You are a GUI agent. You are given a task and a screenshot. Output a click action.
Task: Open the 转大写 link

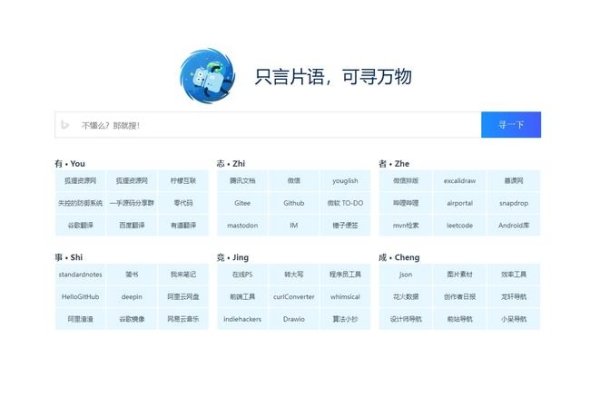(294, 274)
